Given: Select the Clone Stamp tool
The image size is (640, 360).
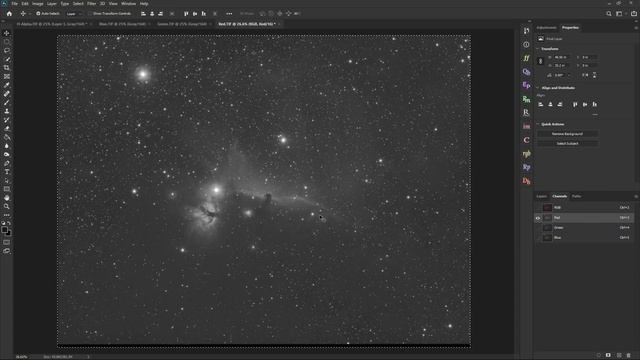Looking at the screenshot, I should coord(7,111).
